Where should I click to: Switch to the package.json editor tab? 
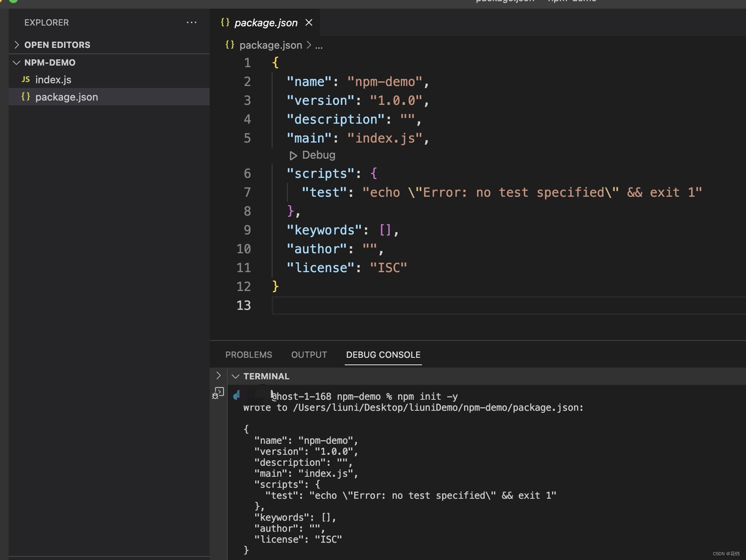[x=266, y=23]
